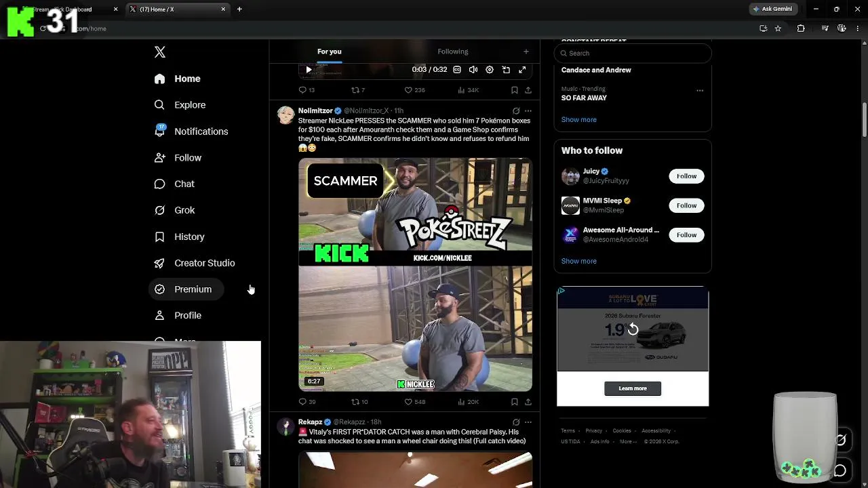Bookmark the post with 34K views
868x488 pixels.
pyautogui.click(x=515, y=90)
